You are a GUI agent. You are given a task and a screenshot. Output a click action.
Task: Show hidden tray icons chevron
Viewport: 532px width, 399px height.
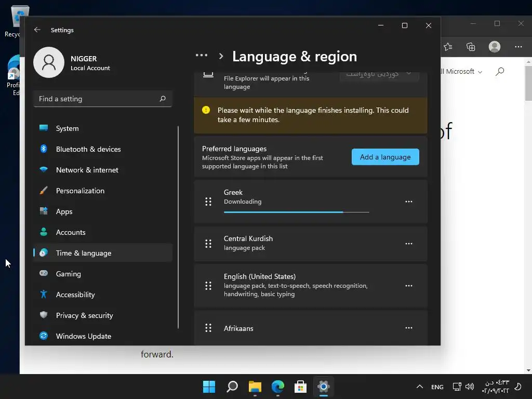[x=420, y=387]
